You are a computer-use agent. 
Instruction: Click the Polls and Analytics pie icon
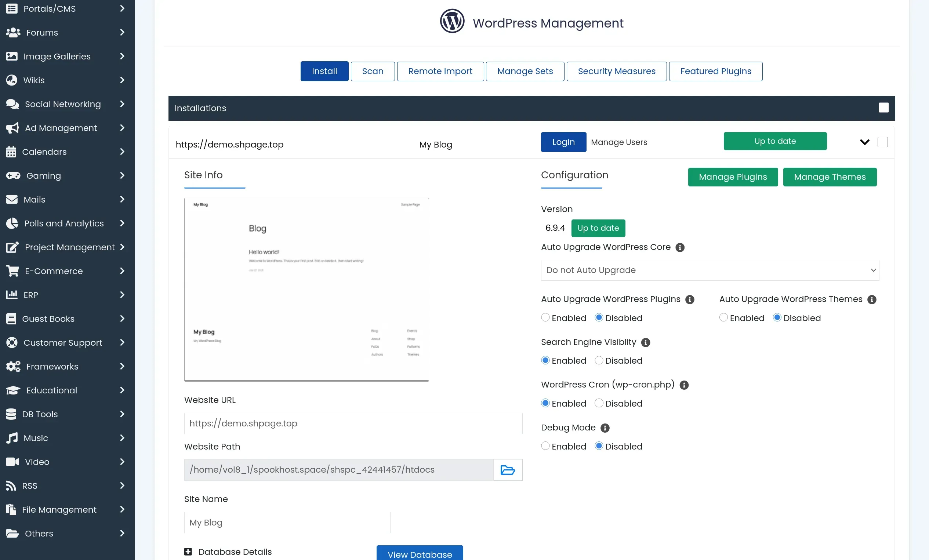point(12,223)
